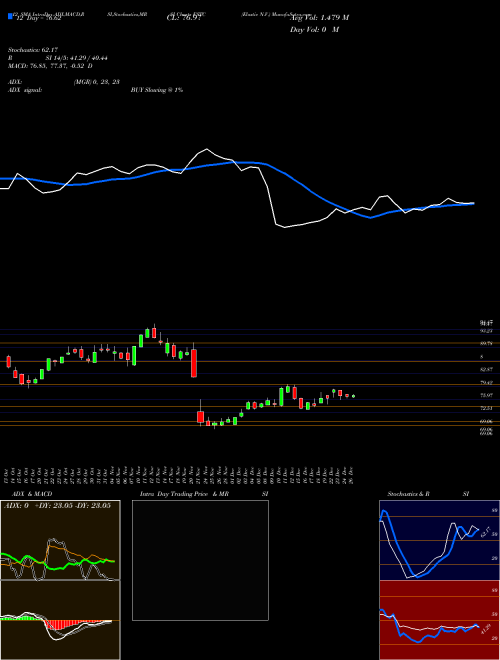This screenshot has height=660, width=500.
Task: Select the "MACD: 76.83, 77.37, -0.52 D" line
Action: tap(50, 66)
